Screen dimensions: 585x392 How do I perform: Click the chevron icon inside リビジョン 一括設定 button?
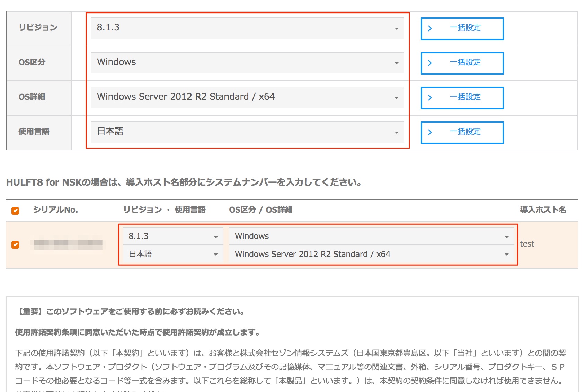[x=431, y=28]
